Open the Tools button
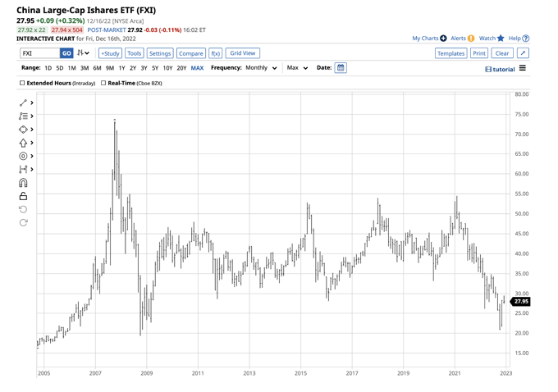 pyautogui.click(x=134, y=53)
